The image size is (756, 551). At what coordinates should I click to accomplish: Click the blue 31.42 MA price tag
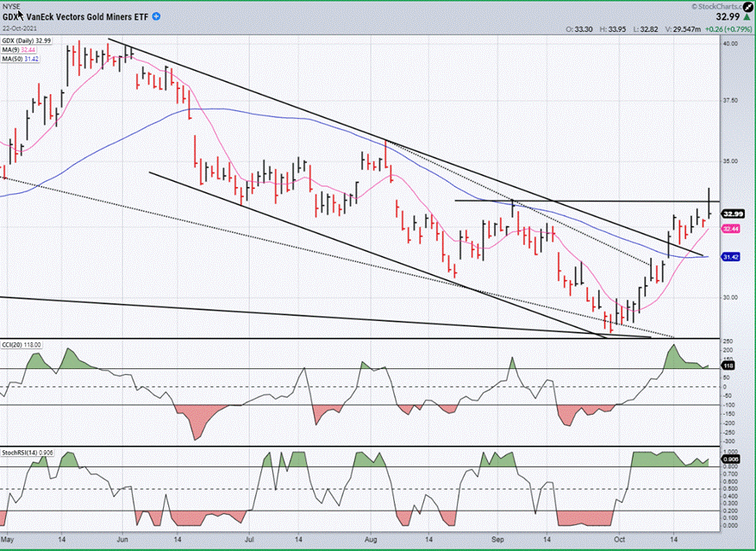[731, 257]
